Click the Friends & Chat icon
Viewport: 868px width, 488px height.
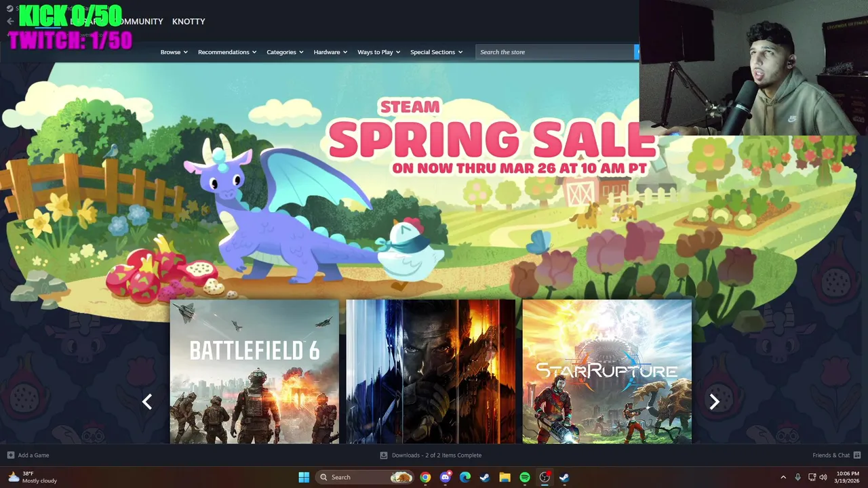pos(857,455)
